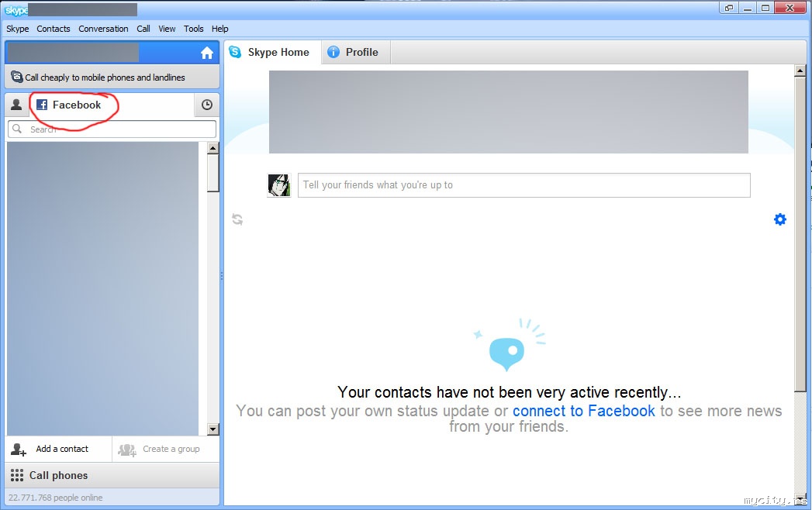Viewport: 812px width, 510px height.
Task: Click the create group people icon
Action: pos(127,450)
